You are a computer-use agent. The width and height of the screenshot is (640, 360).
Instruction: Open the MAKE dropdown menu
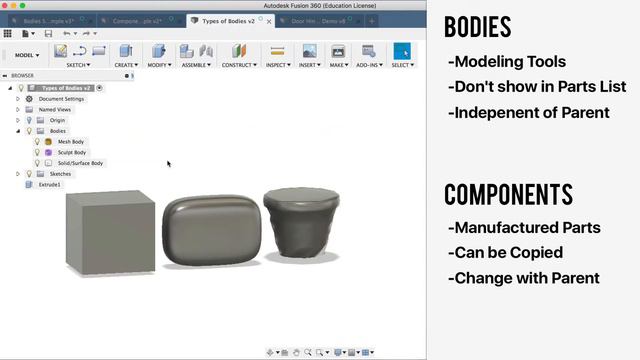pyautogui.click(x=339, y=65)
